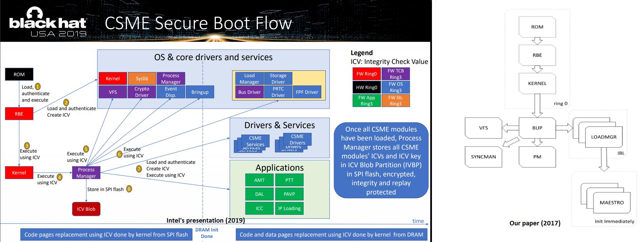Select the red RBE box in Intel's slide
The width and height of the screenshot is (644, 242).
[x=19, y=114]
